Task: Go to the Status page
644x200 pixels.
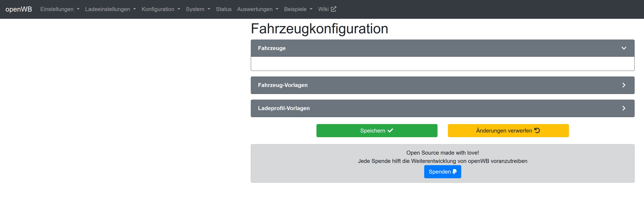Action: pos(223,9)
